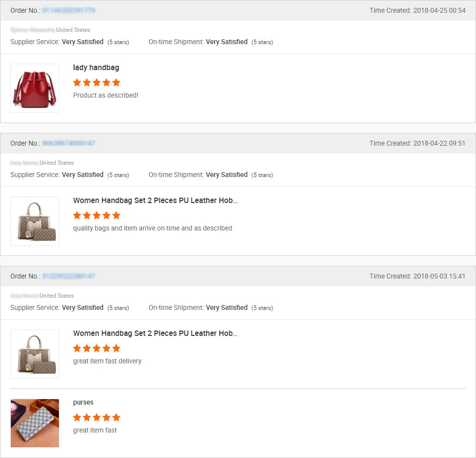Screen dimensions: 476x458
Task: Click buyer name in 2018-04-25 order
Action: 33,30
